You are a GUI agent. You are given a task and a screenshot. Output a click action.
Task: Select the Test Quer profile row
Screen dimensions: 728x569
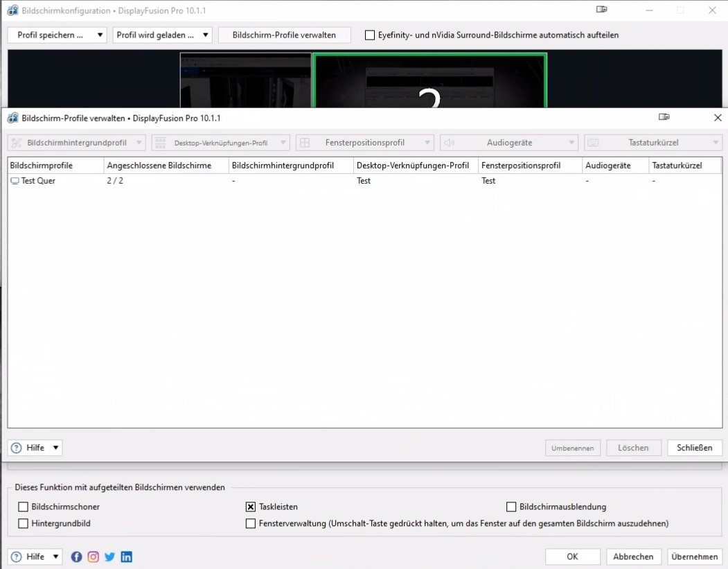pos(364,181)
